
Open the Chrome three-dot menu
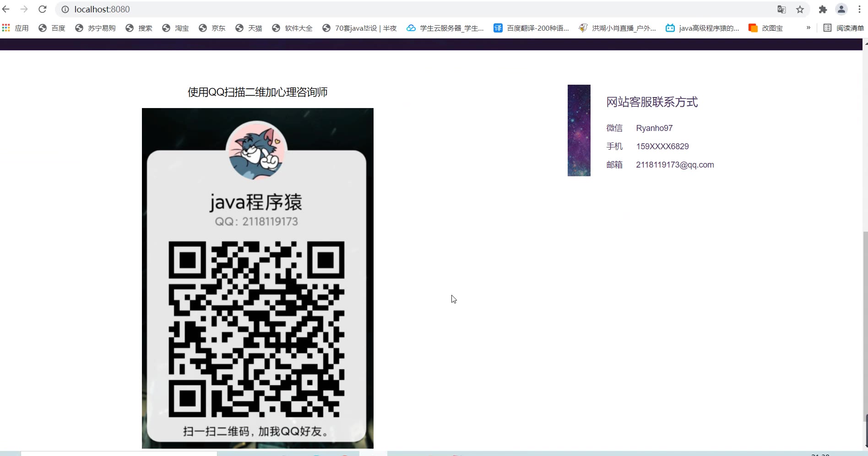[x=859, y=9]
